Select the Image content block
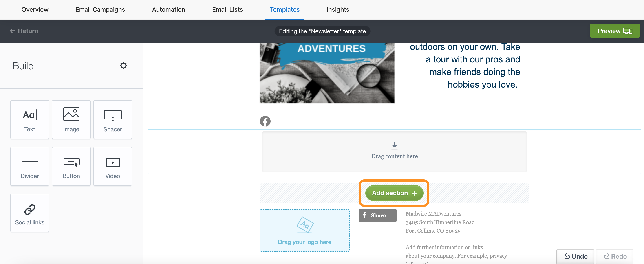644x264 pixels. coord(71,119)
